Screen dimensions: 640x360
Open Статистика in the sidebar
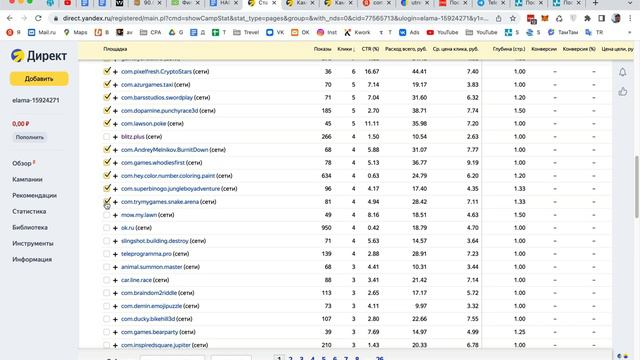29,211
